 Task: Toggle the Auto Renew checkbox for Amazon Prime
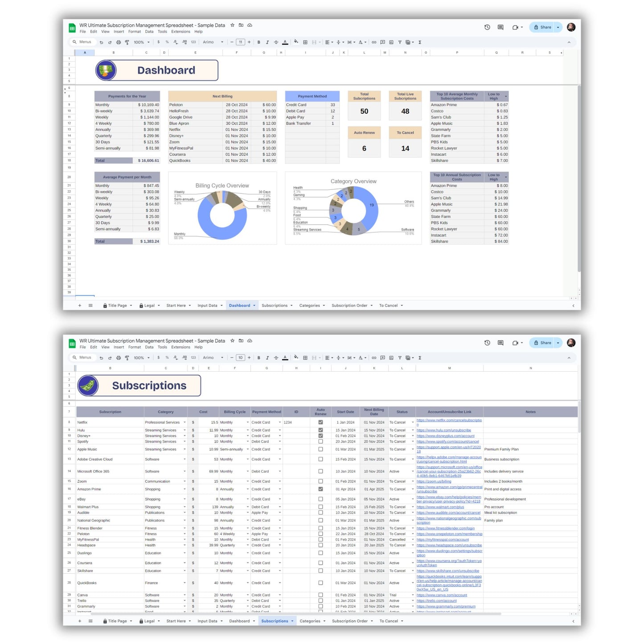click(x=320, y=489)
